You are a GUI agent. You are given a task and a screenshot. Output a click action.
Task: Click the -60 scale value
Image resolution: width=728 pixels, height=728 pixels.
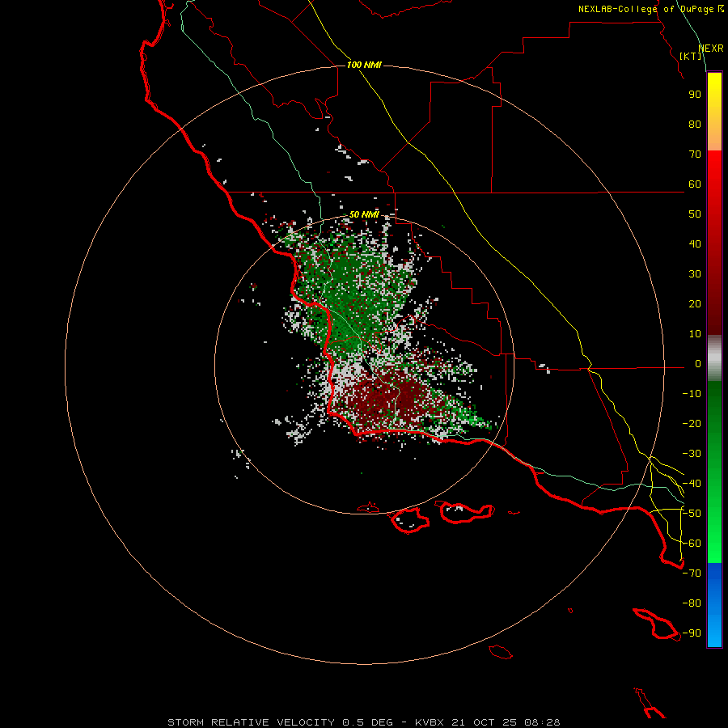tap(692, 544)
